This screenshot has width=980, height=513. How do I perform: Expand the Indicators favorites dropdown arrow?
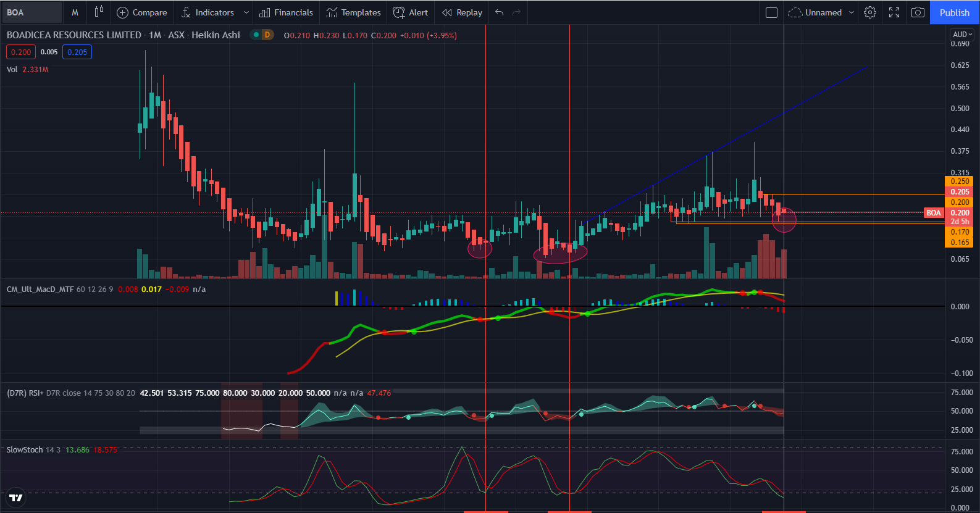246,12
